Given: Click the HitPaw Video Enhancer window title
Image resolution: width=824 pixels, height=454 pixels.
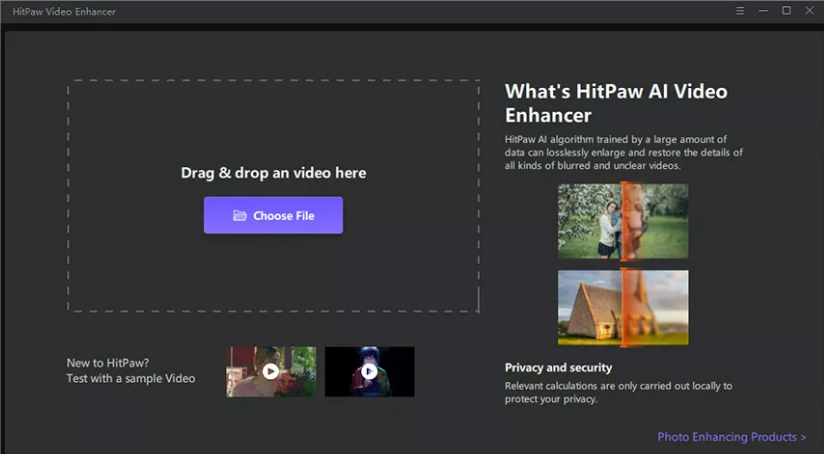Looking at the screenshot, I should (x=64, y=11).
